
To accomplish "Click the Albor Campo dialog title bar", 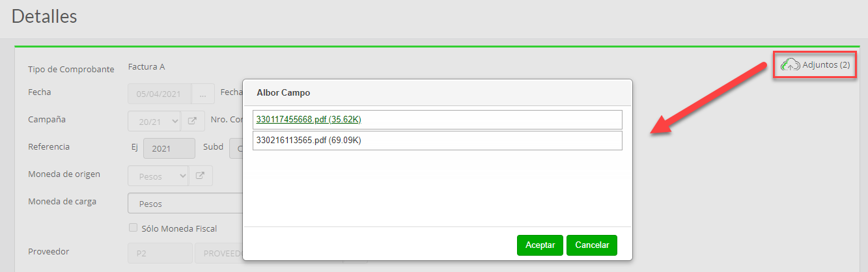I will coord(438,92).
